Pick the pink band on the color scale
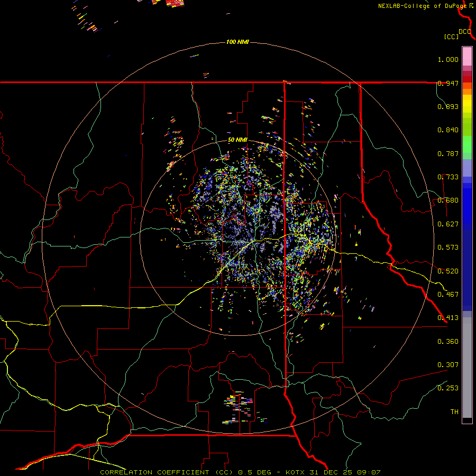 click(x=467, y=57)
